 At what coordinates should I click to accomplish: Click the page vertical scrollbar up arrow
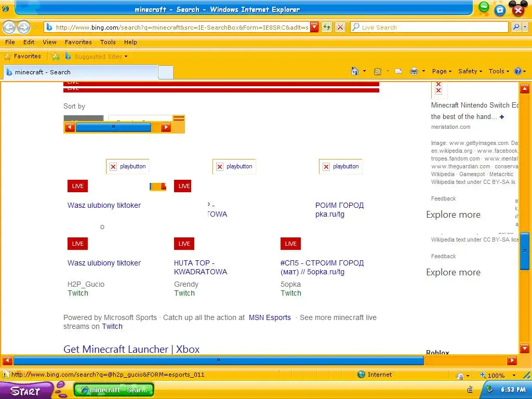[525, 89]
